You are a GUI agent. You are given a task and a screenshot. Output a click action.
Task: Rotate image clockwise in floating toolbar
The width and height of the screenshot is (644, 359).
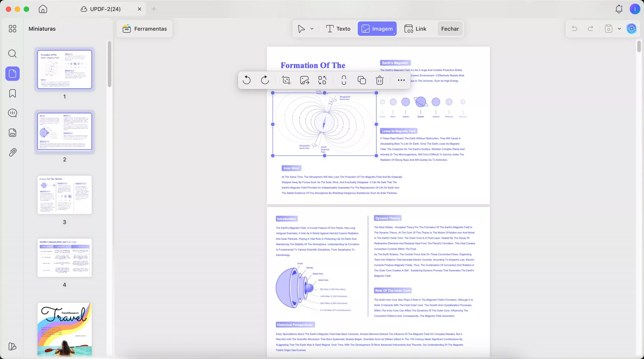(265, 80)
